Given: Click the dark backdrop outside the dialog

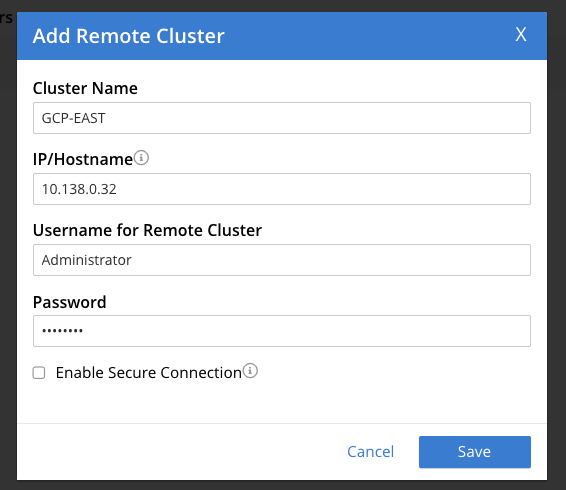Looking at the screenshot, I should [x=556, y=253].
